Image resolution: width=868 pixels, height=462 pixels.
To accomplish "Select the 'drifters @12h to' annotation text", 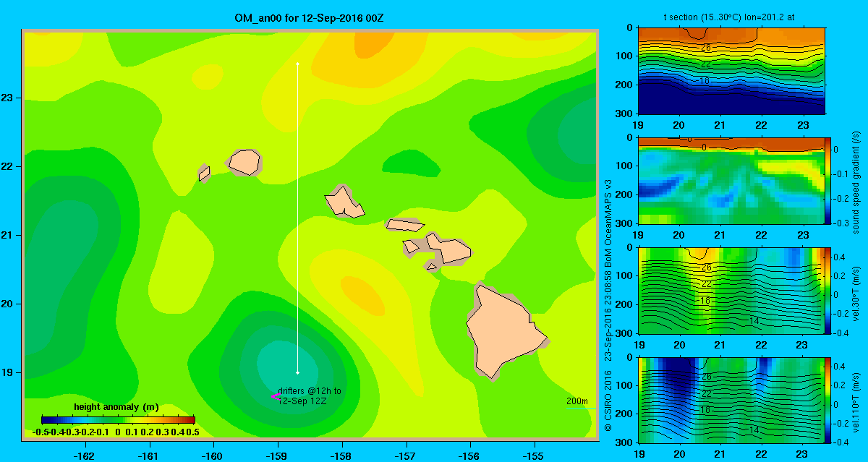I will 309,390.
